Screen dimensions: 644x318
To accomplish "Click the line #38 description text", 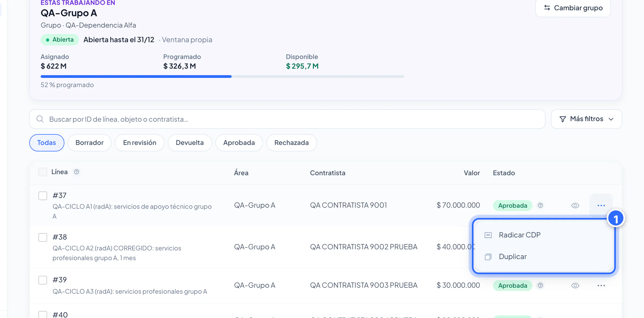I will tap(117, 253).
